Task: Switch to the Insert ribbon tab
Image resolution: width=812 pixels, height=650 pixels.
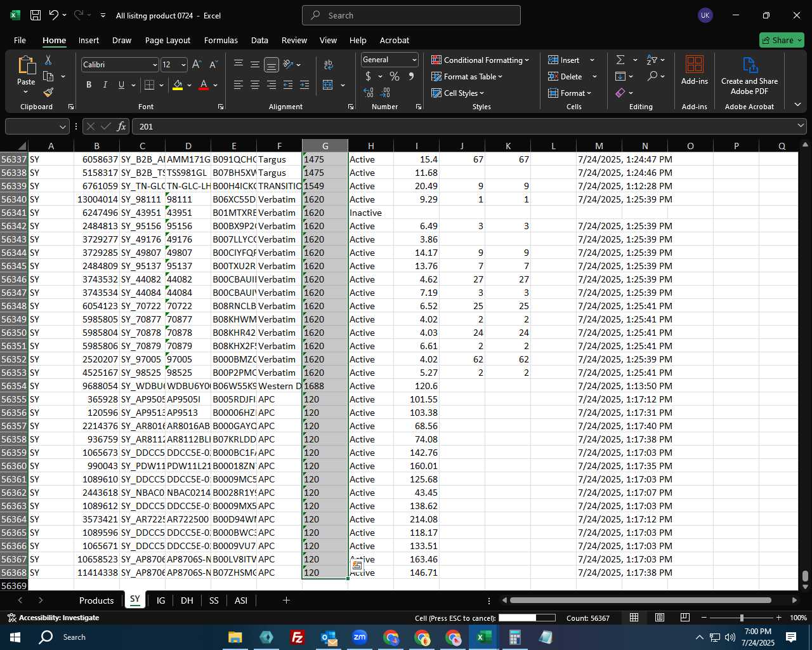Action: [89, 40]
